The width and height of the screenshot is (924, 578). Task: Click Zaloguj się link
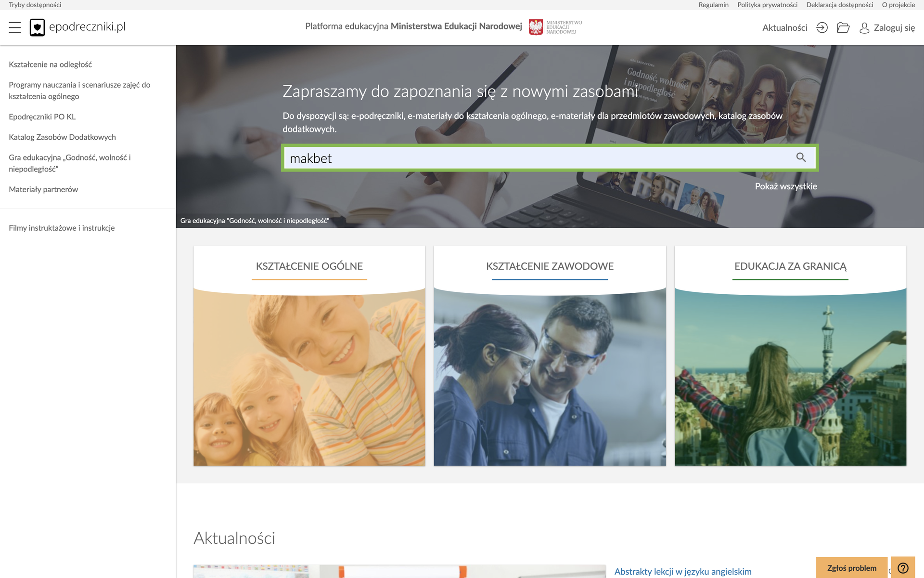894,28
